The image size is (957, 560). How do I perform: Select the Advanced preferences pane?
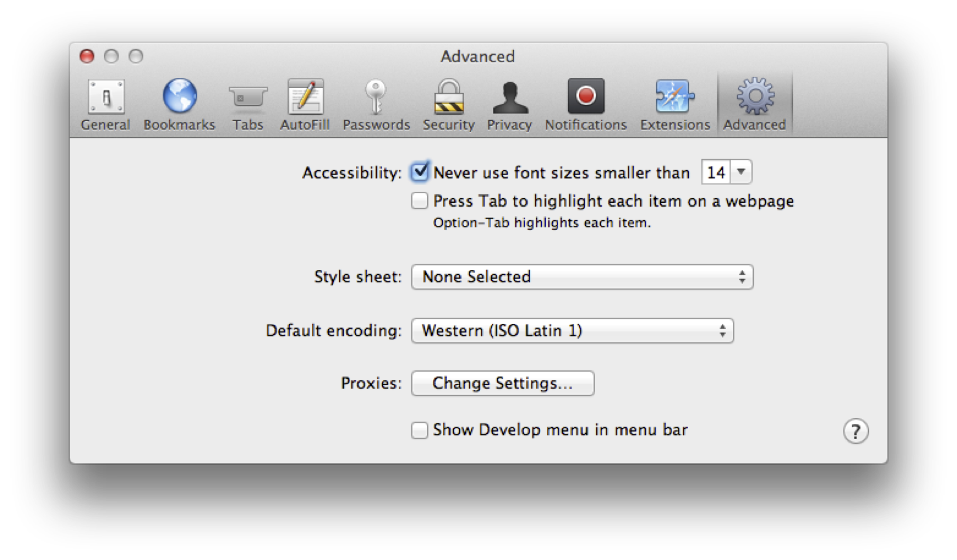click(754, 105)
